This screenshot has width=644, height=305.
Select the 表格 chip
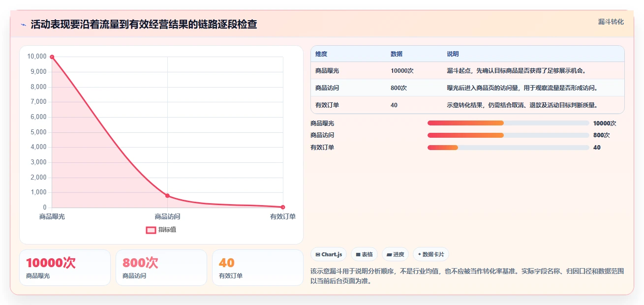tap(364, 254)
